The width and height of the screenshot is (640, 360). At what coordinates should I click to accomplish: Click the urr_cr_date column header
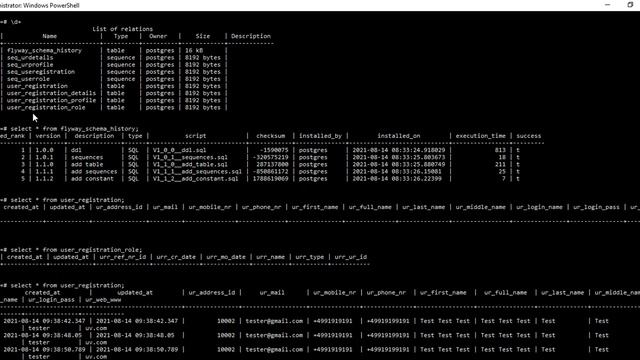click(176, 257)
